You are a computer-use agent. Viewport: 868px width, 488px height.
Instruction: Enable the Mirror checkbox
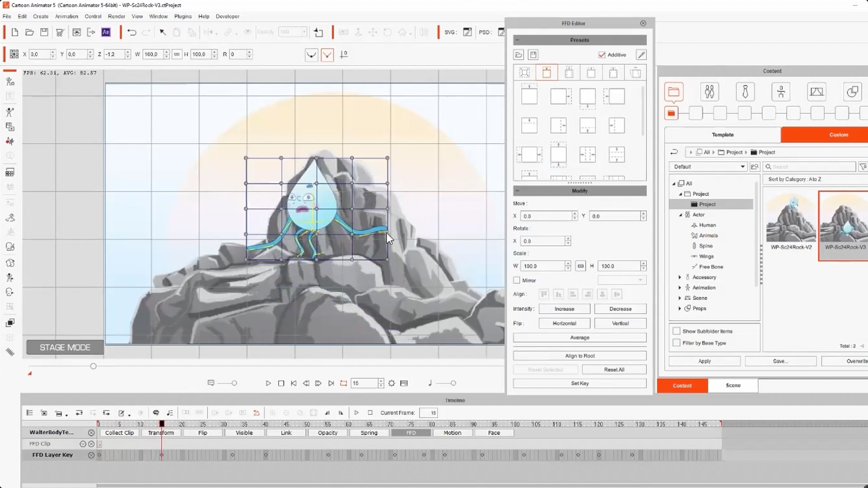pyautogui.click(x=517, y=280)
